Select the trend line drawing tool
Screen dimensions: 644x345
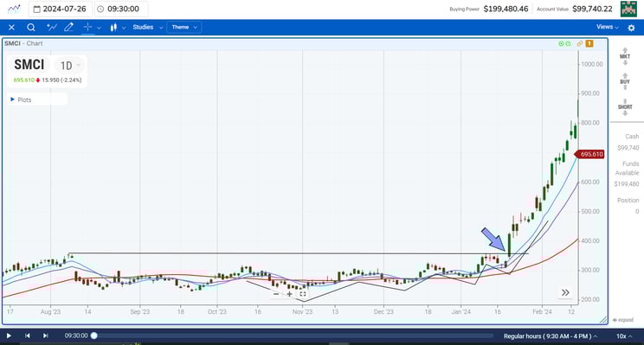point(52,28)
